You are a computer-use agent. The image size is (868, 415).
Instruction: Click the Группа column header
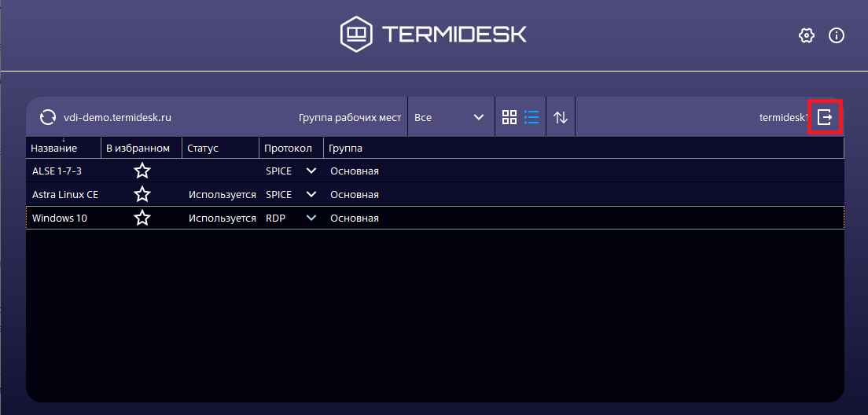pos(345,148)
